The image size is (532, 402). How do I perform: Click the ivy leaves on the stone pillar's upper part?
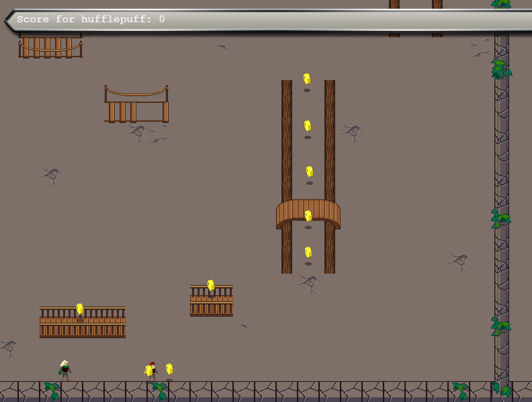pos(501,69)
